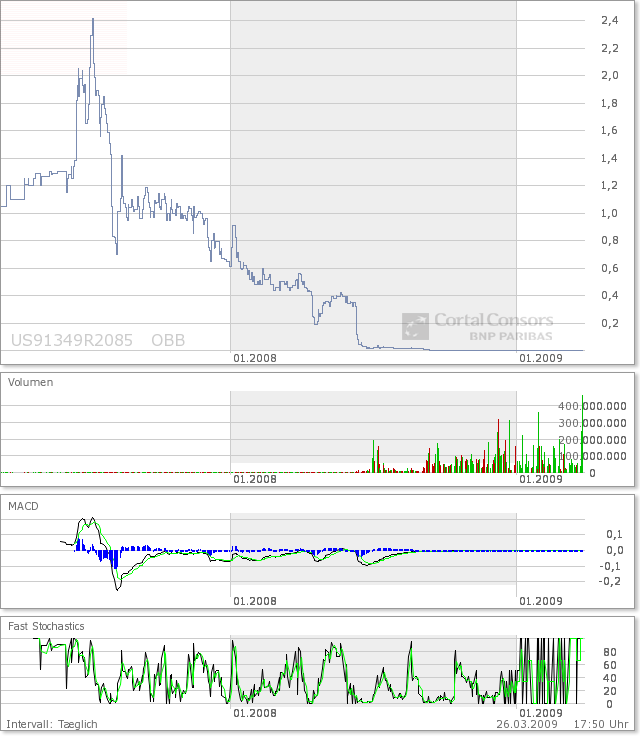Click the 2,4 price axis label
This screenshot has height=736, width=640.
pyautogui.click(x=607, y=20)
